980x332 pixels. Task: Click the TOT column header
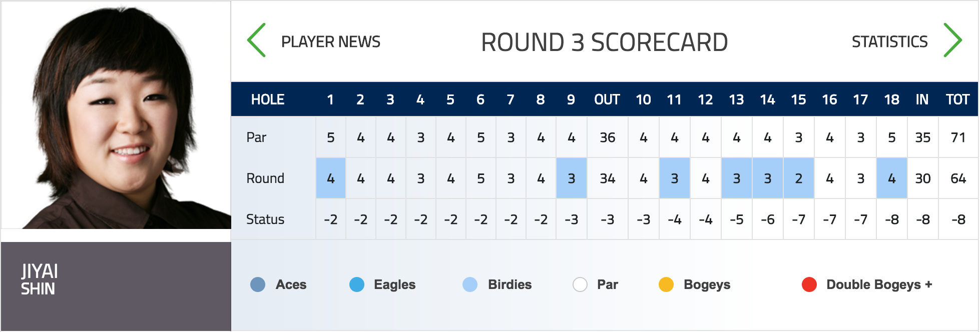click(958, 99)
